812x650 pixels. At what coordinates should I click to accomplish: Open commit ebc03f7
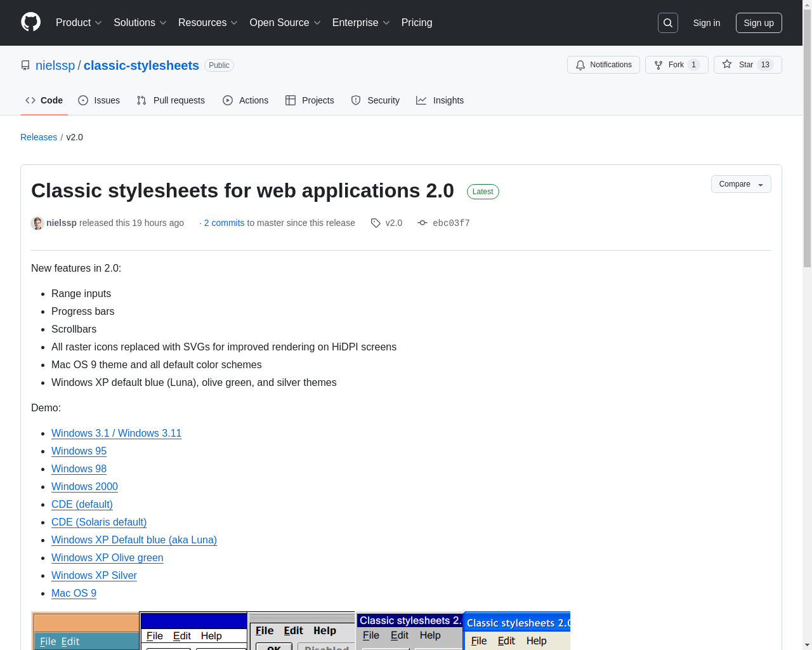[x=451, y=223]
